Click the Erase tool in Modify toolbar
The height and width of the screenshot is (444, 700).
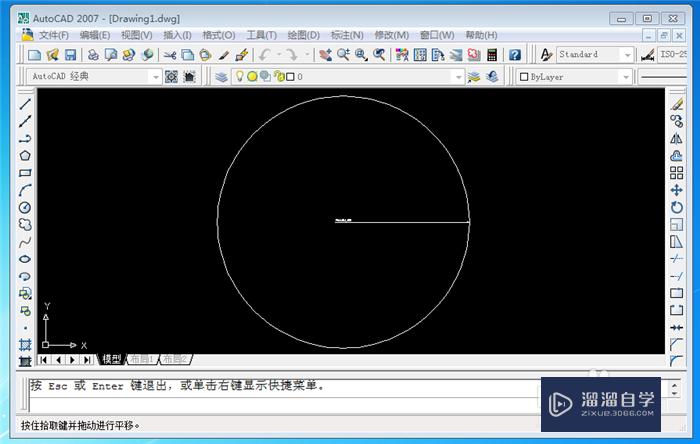(676, 104)
